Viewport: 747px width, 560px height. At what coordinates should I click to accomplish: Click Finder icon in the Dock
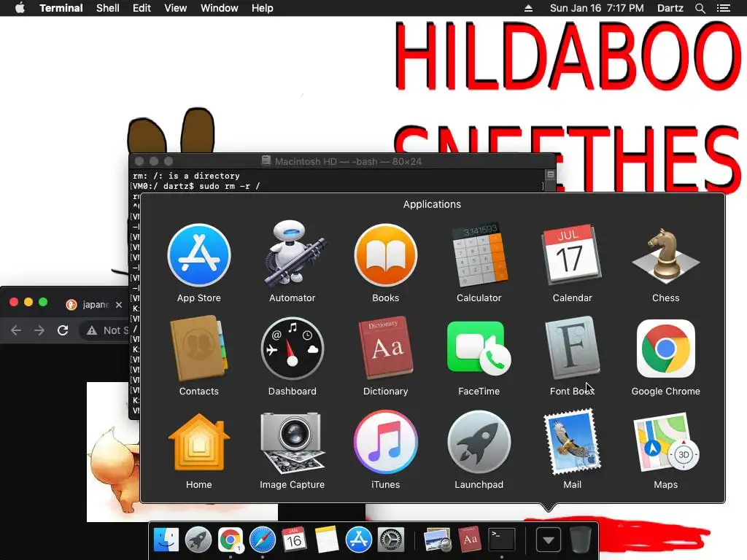[x=166, y=540]
